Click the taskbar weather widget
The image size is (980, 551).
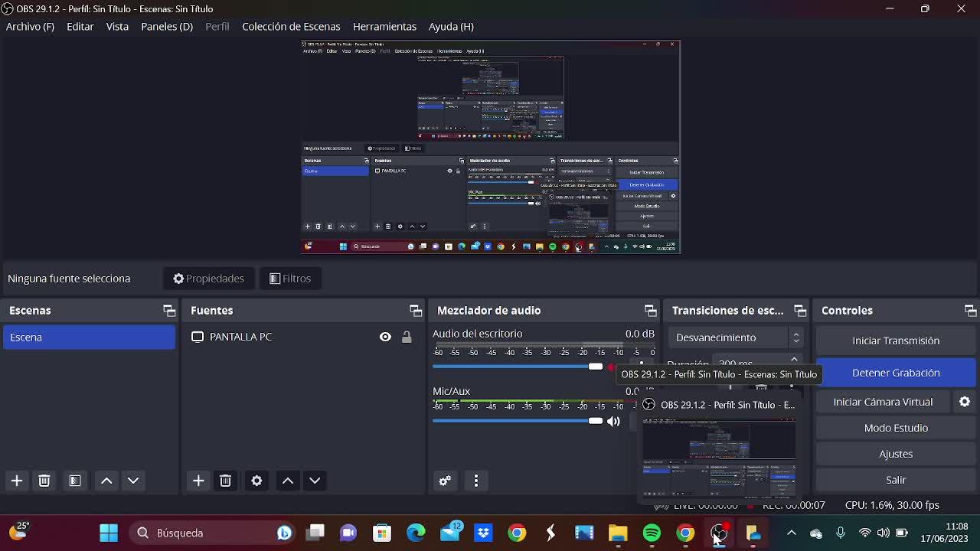coord(18,531)
